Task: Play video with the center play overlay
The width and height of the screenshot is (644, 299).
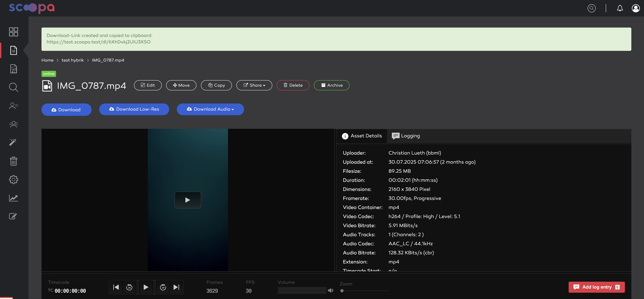Action: tap(187, 200)
